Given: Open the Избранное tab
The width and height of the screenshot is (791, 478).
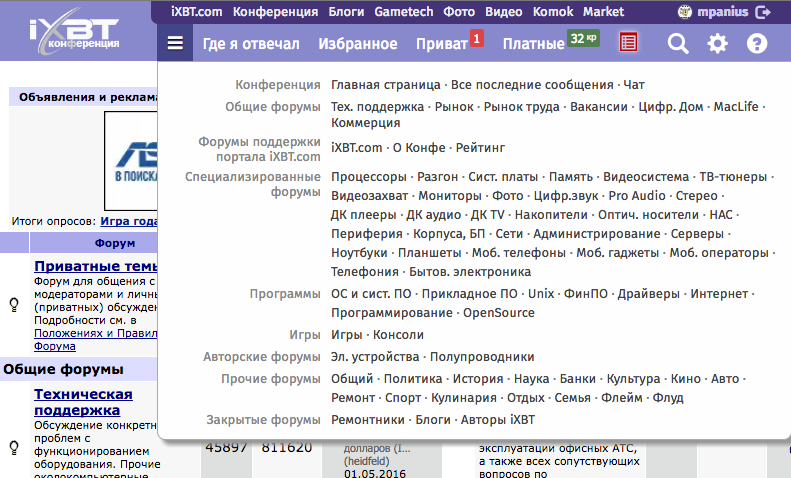Looking at the screenshot, I should point(357,44).
